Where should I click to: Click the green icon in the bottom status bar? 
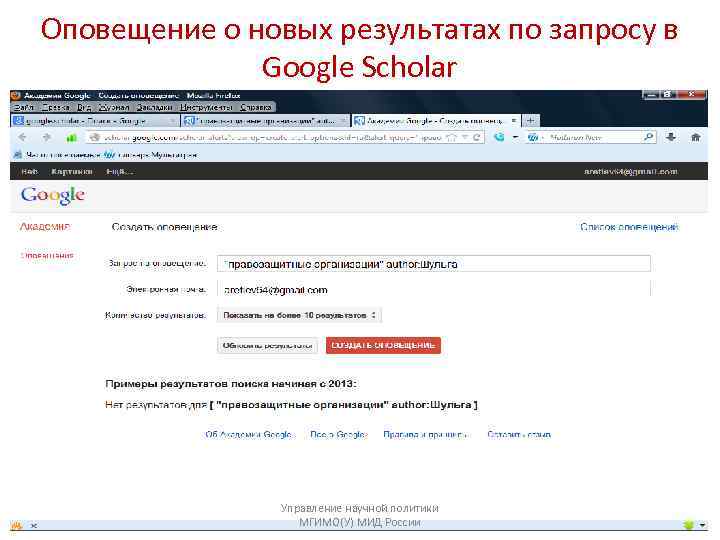tap(688, 524)
